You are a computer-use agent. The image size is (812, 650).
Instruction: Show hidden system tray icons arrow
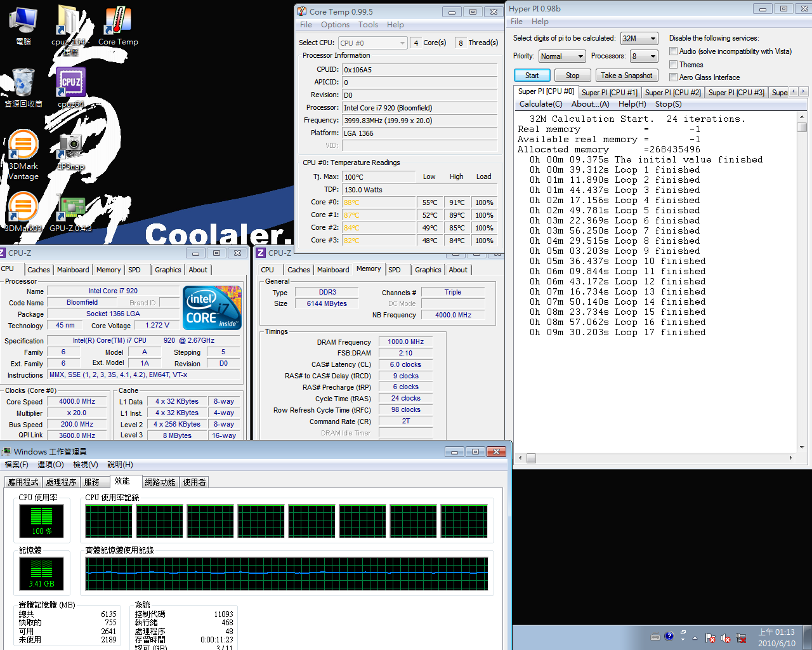coord(695,638)
